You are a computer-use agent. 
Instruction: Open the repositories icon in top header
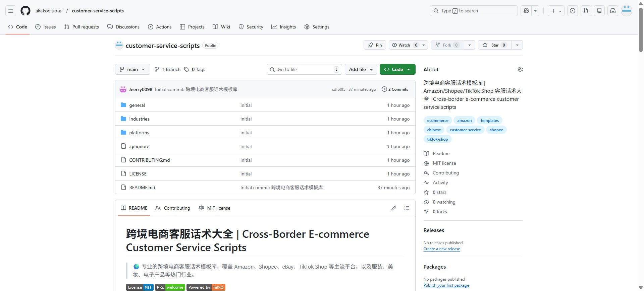pyautogui.click(x=599, y=11)
